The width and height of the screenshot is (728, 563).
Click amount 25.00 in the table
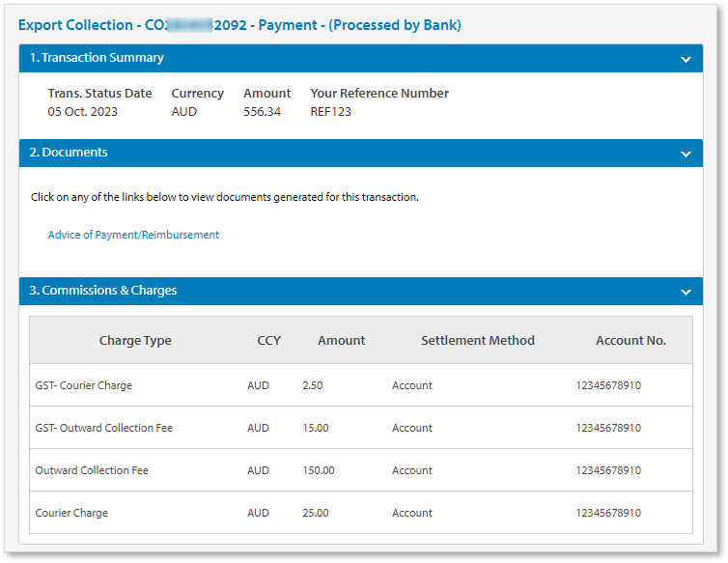[x=316, y=513]
